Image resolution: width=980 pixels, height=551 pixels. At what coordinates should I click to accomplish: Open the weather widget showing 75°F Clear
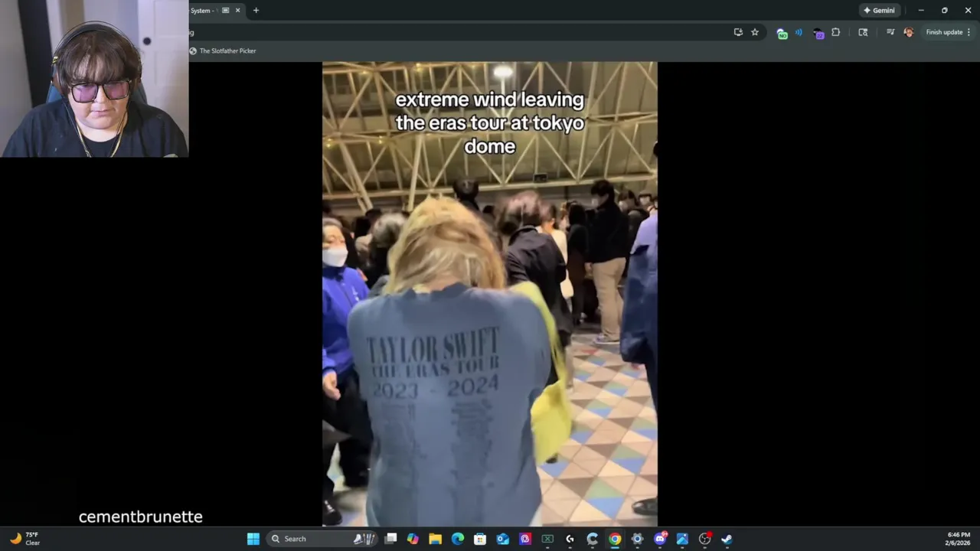[24, 539]
